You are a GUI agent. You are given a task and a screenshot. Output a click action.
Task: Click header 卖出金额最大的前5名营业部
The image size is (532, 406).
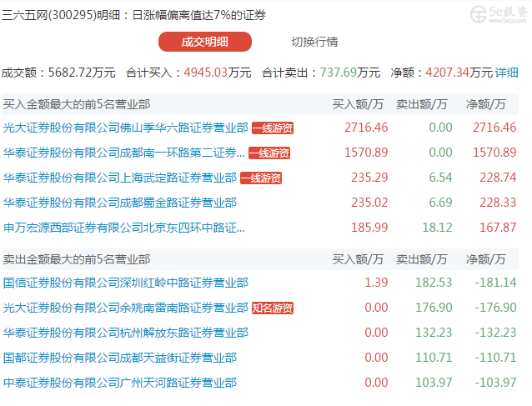(77, 259)
